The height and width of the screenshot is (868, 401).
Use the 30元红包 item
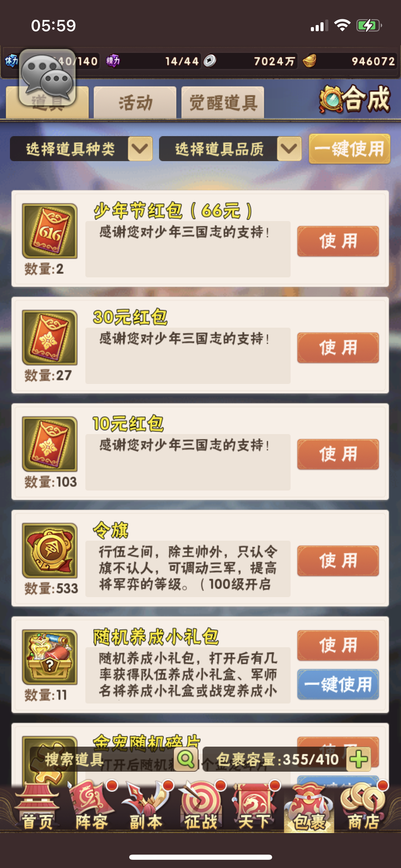(x=338, y=348)
